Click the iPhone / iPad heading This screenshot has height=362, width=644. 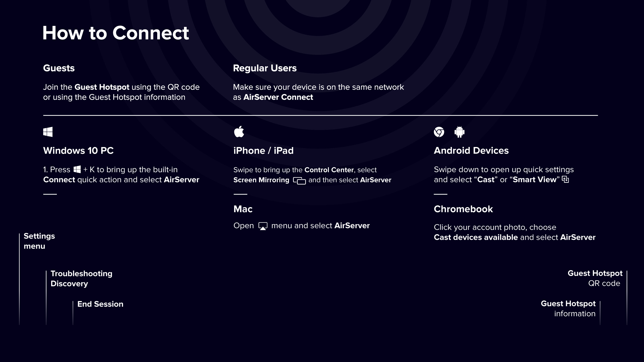263,151
